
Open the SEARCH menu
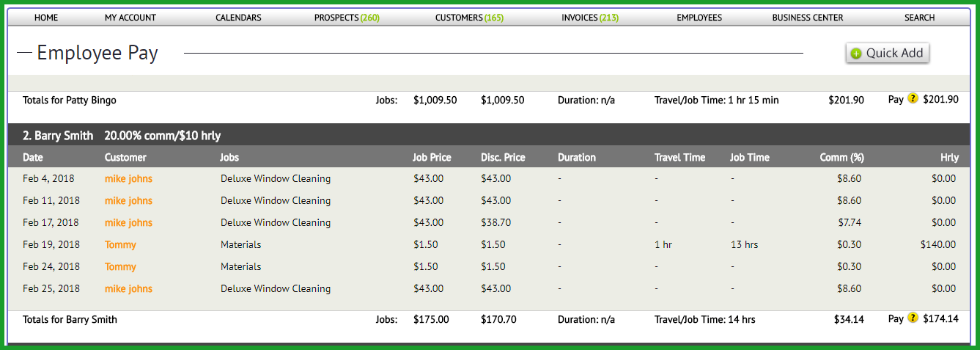pyautogui.click(x=919, y=18)
